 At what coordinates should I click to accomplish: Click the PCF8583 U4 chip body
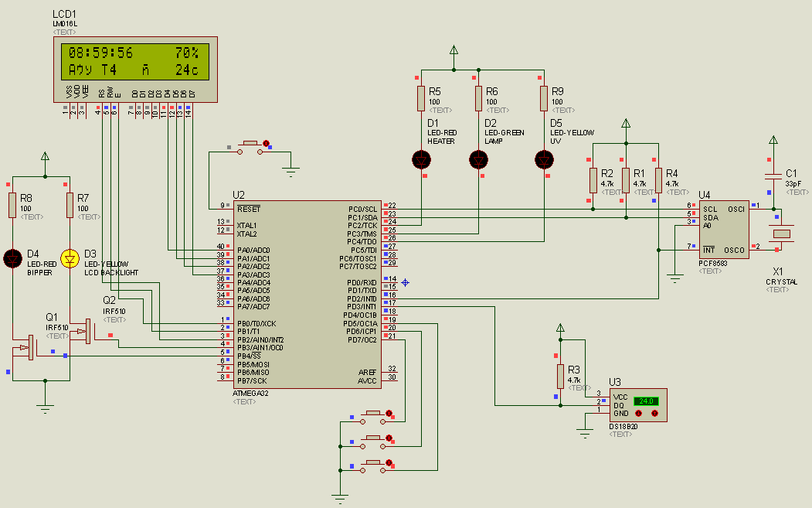pos(724,230)
